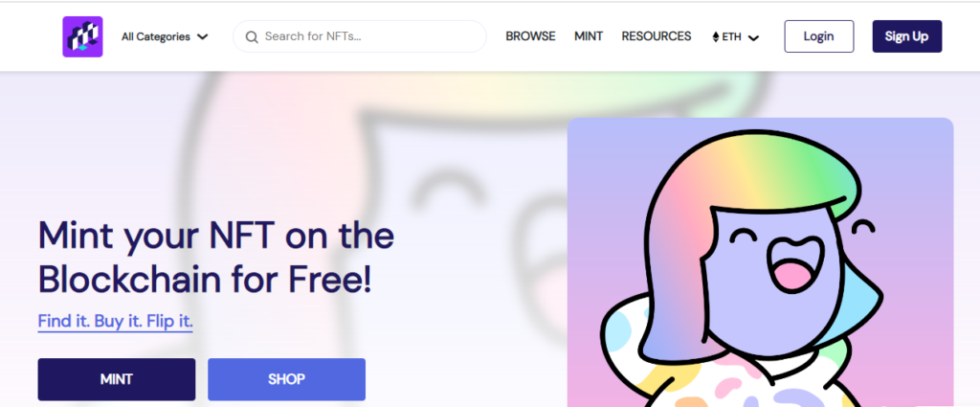Go to MINT in the top navigation
The image size is (980, 407).
[589, 36]
